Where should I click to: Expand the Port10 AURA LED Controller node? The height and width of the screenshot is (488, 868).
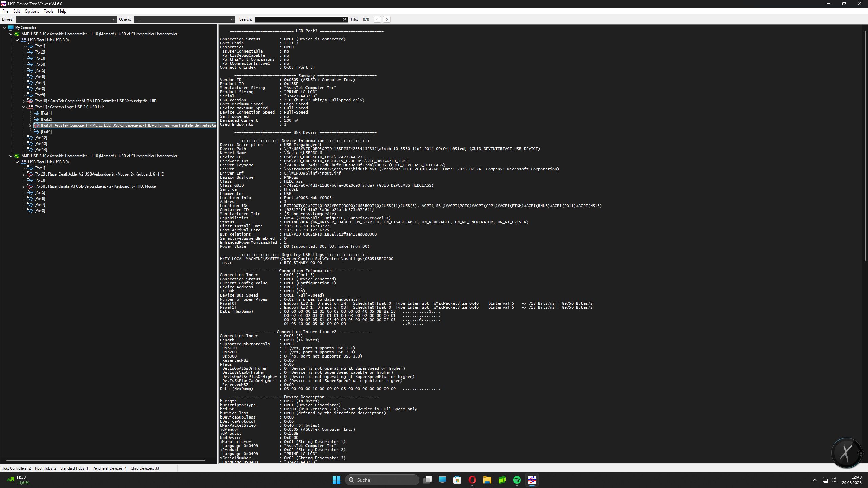coord(23,101)
